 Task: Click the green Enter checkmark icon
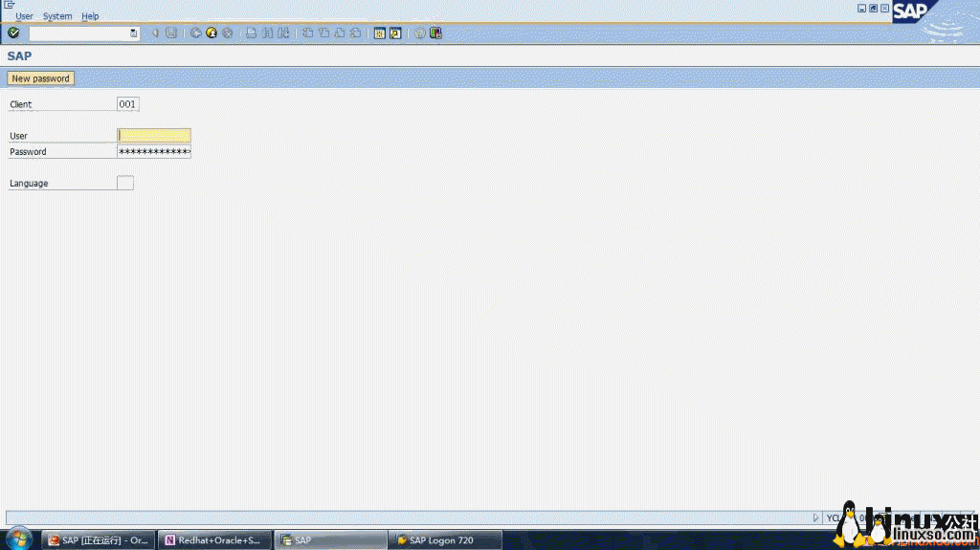click(13, 33)
